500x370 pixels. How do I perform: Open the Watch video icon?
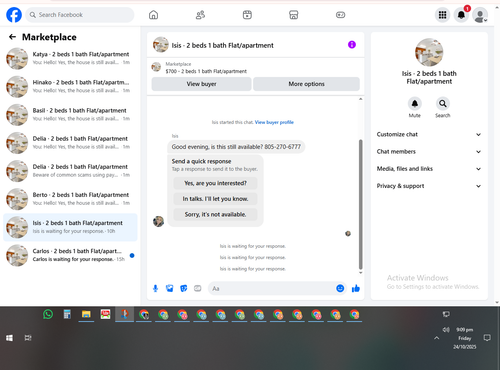(247, 15)
